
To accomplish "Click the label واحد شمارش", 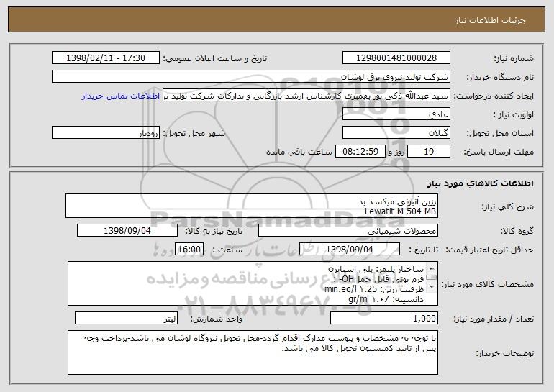I will click(x=217, y=319).
